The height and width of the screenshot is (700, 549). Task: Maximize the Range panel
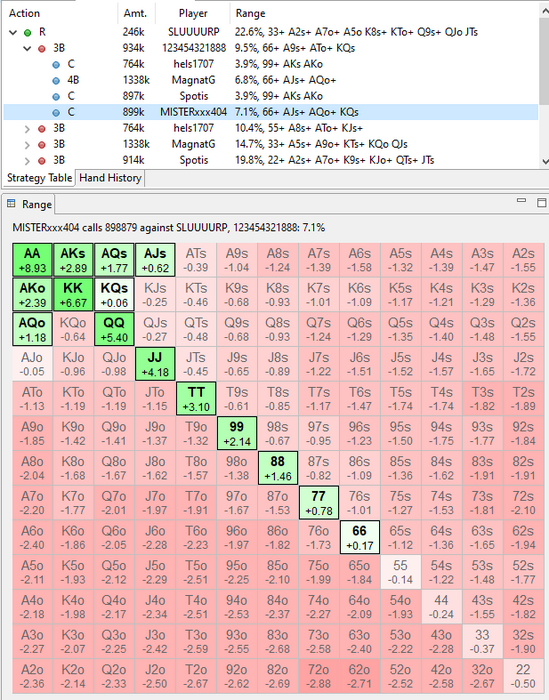coord(541,203)
